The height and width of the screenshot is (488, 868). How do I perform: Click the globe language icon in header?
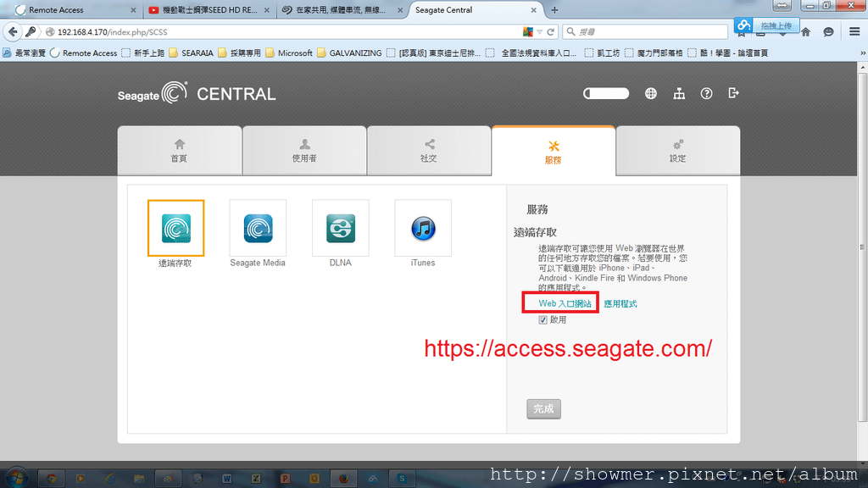pyautogui.click(x=651, y=93)
